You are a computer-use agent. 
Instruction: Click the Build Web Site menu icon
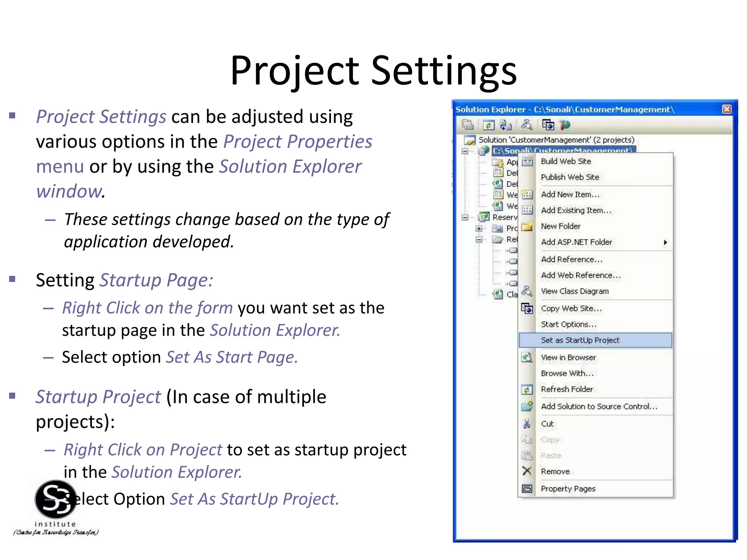pos(527,161)
